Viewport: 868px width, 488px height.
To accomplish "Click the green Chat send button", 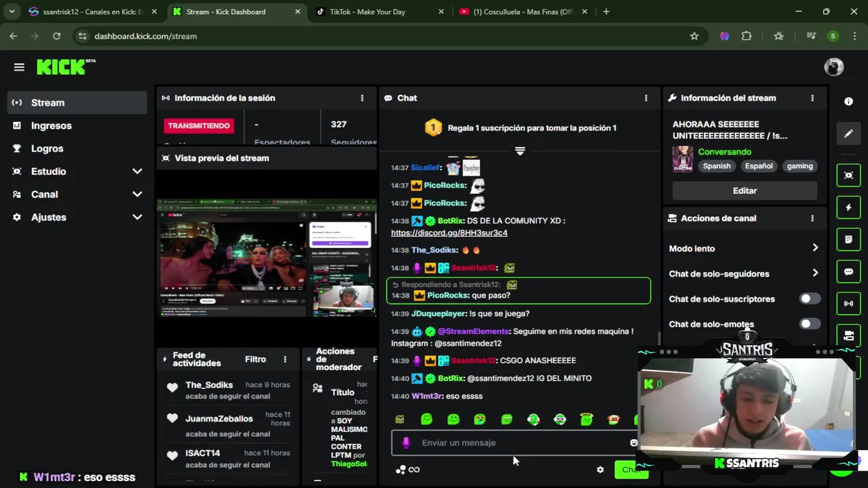I will click(631, 470).
